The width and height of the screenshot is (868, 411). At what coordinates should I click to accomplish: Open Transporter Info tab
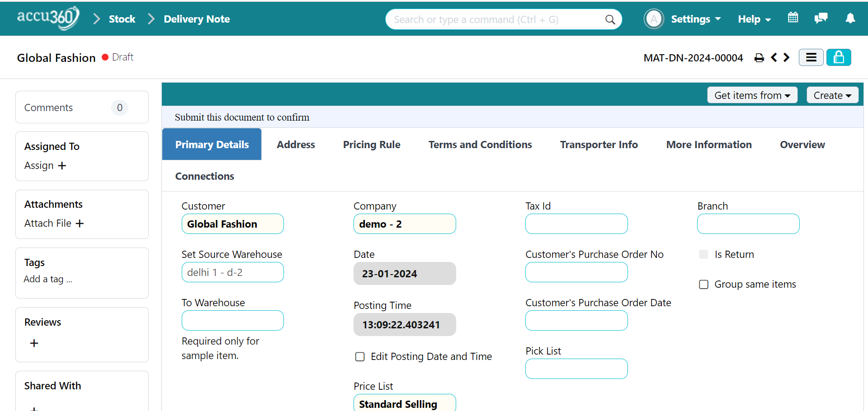tap(599, 145)
